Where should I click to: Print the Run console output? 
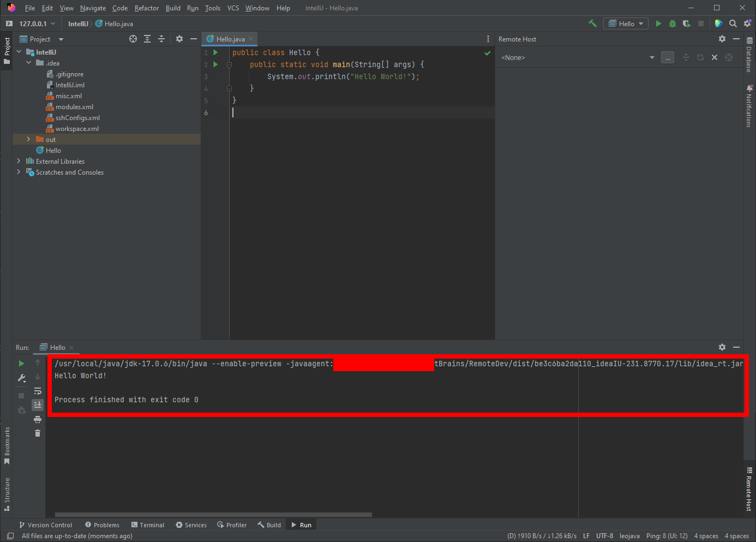coord(38,419)
